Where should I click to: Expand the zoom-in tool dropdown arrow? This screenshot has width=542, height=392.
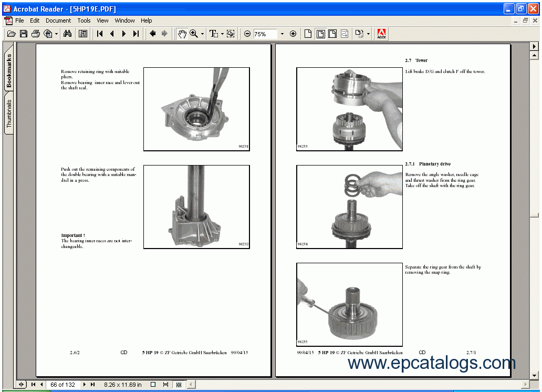point(202,34)
